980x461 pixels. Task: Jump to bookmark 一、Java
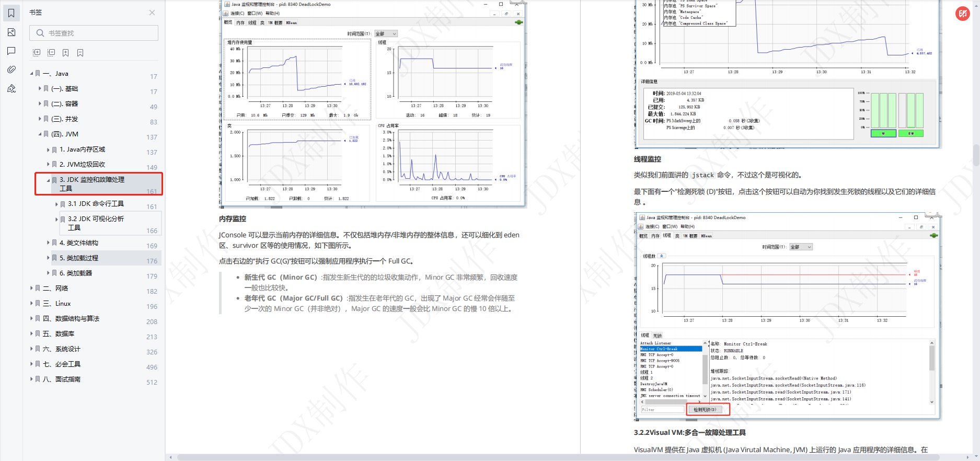55,74
